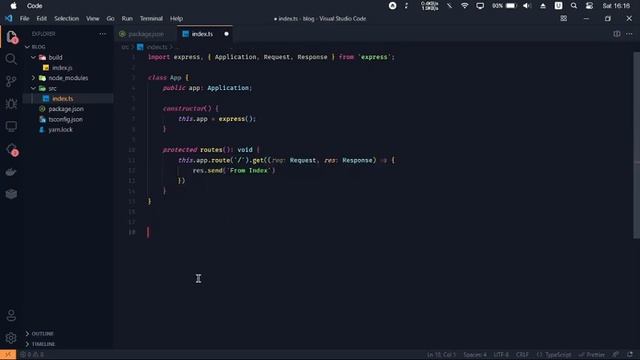Click the volume icon in system menu bar
Image resolution: width=640 pixels, height=360 pixels.
pyautogui.click(x=527, y=6)
